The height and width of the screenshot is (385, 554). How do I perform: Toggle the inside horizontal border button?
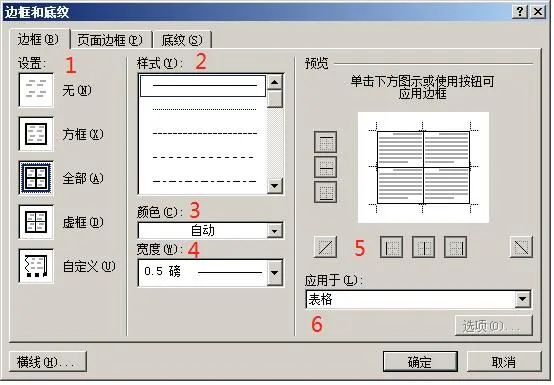pos(325,167)
